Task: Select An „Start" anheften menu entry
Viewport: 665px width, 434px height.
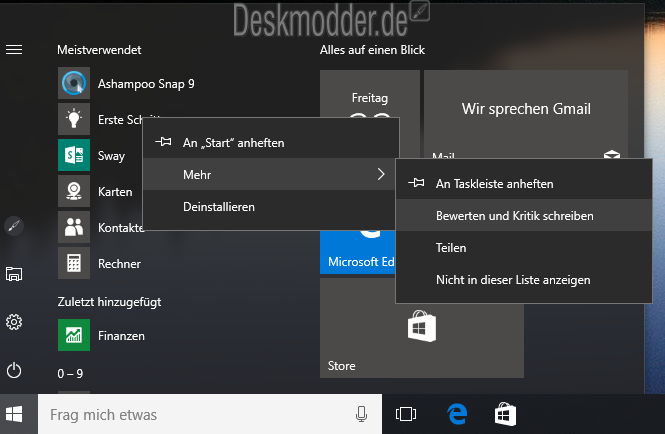Action: pos(271,143)
